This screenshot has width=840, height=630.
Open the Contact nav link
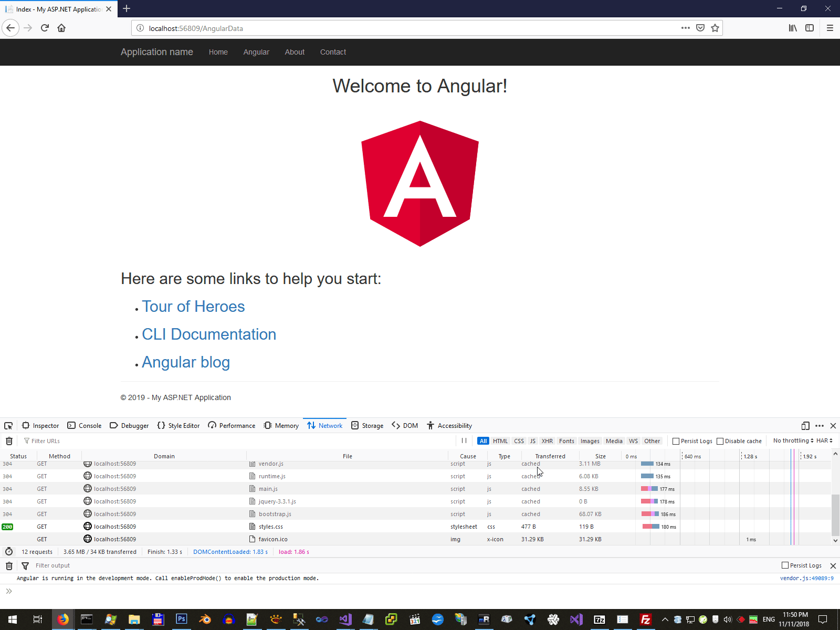[x=333, y=52]
